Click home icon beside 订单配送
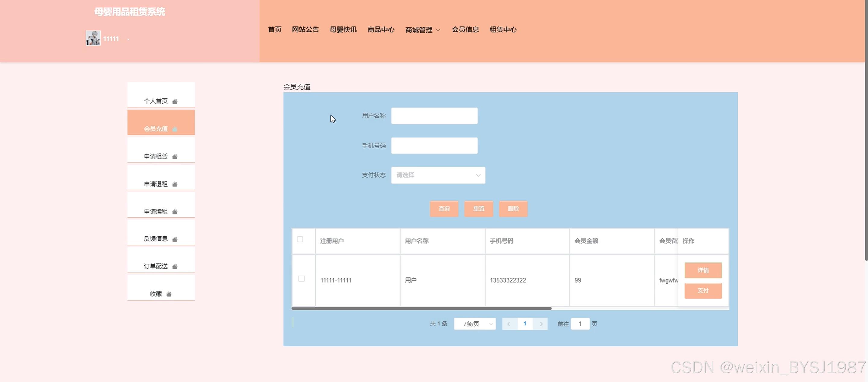 (175, 267)
